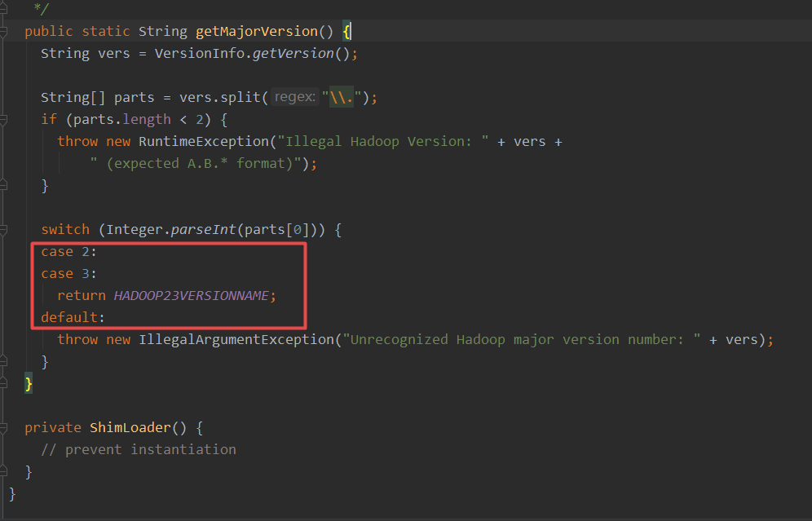Click the parseInt method call
The width and height of the screenshot is (812, 521).
(x=204, y=229)
